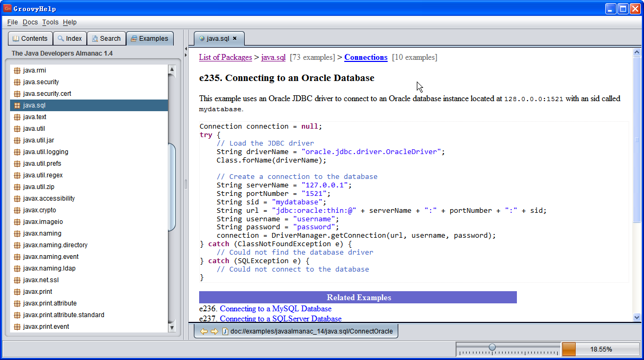
Task: Switch to the Index tab
Action: 70,39
